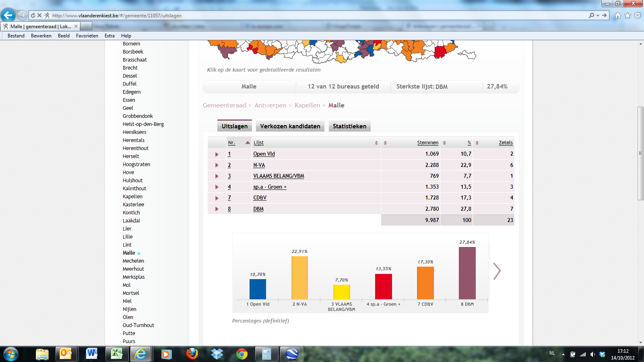
Task: Click Antwerpen in the breadcrumb
Action: pos(270,105)
